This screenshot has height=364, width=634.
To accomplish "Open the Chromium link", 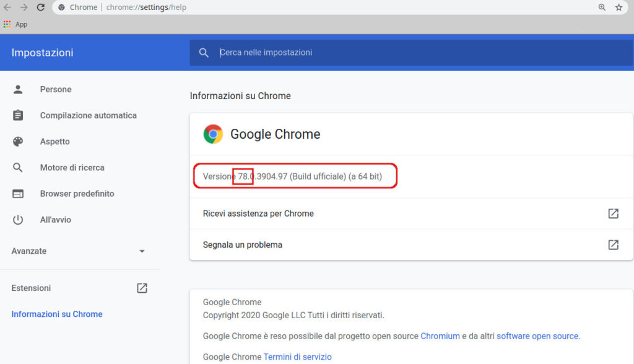I will [x=440, y=336].
